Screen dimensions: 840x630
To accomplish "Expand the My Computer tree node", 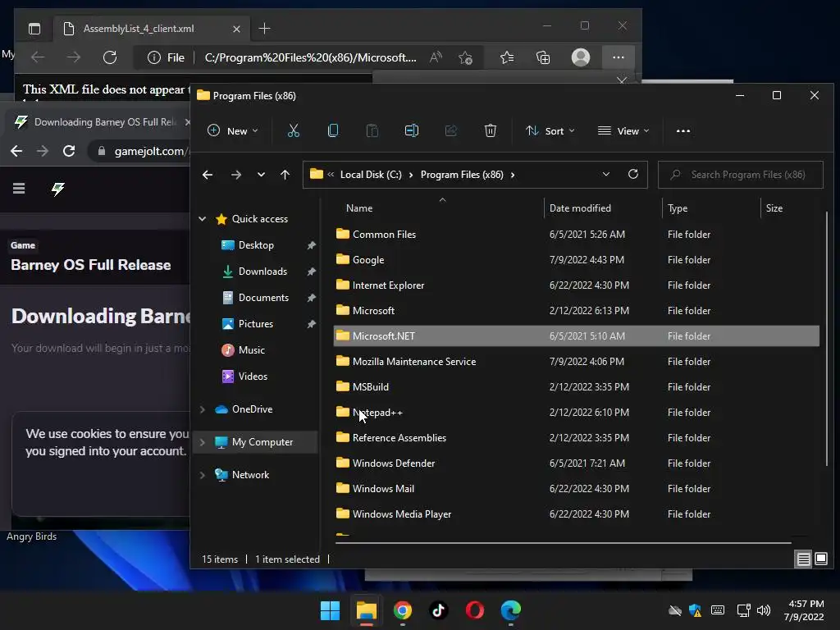I will [203, 442].
